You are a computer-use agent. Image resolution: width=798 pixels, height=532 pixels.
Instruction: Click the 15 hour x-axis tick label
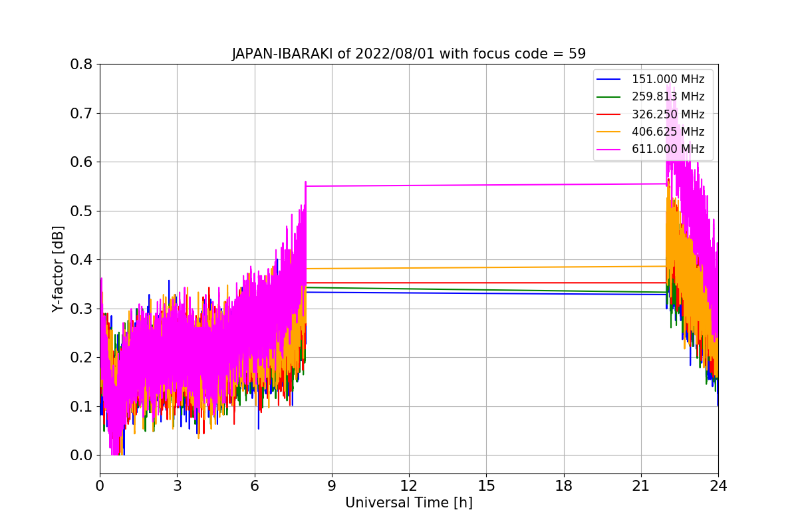pos(486,485)
